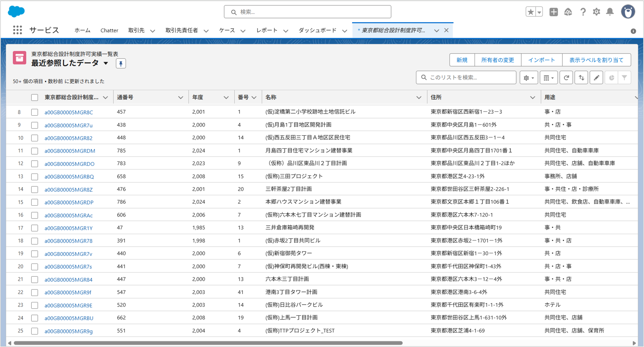
Task: Open the 取引先 tab
Action: coord(137,31)
